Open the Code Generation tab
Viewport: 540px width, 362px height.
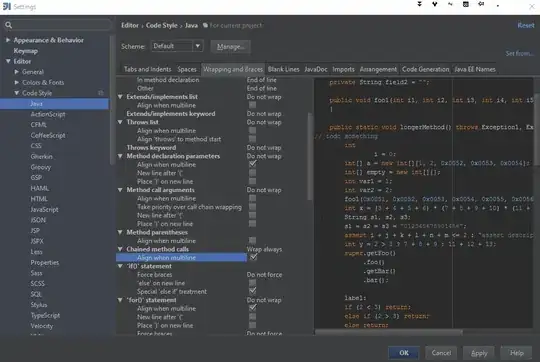click(x=426, y=69)
